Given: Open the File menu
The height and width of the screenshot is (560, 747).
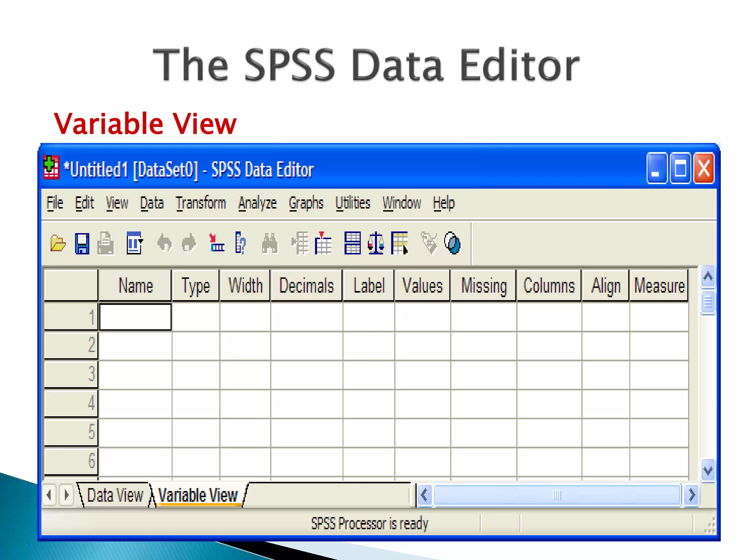Looking at the screenshot, I should point(55,203).
